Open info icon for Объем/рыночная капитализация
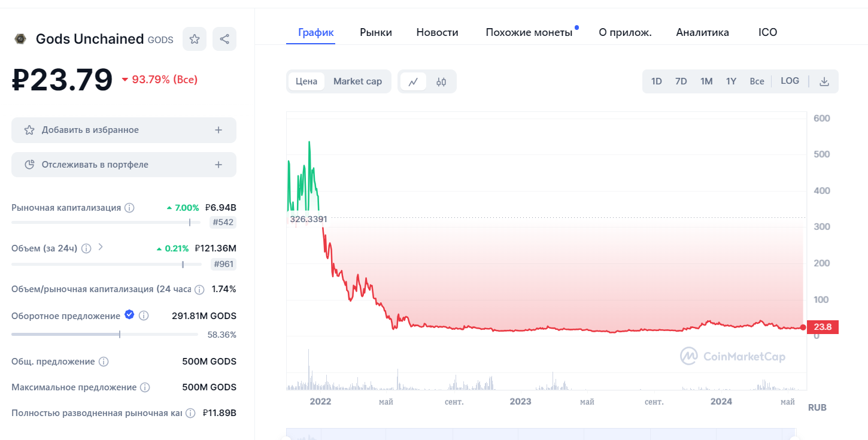 click(200, 289)
